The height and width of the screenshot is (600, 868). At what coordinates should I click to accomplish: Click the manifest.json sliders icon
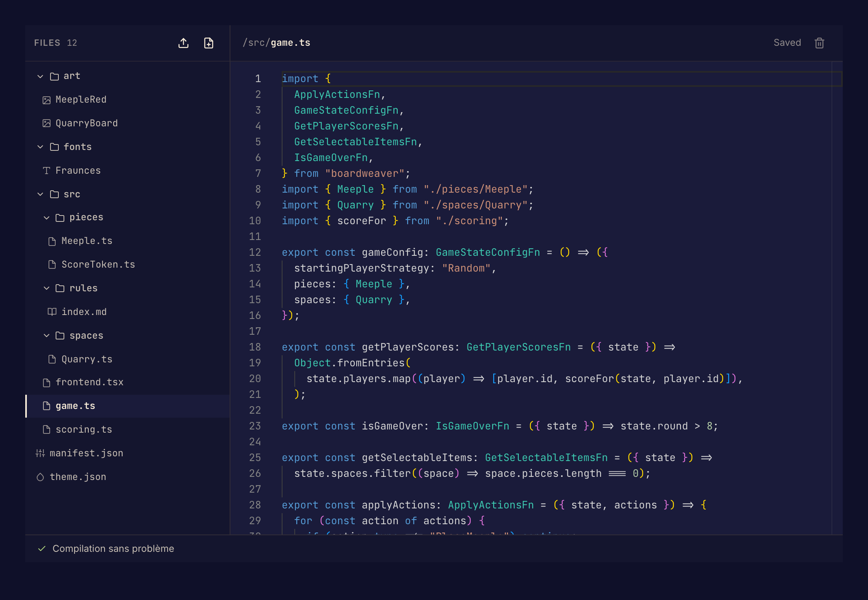[x=40, y=453]
